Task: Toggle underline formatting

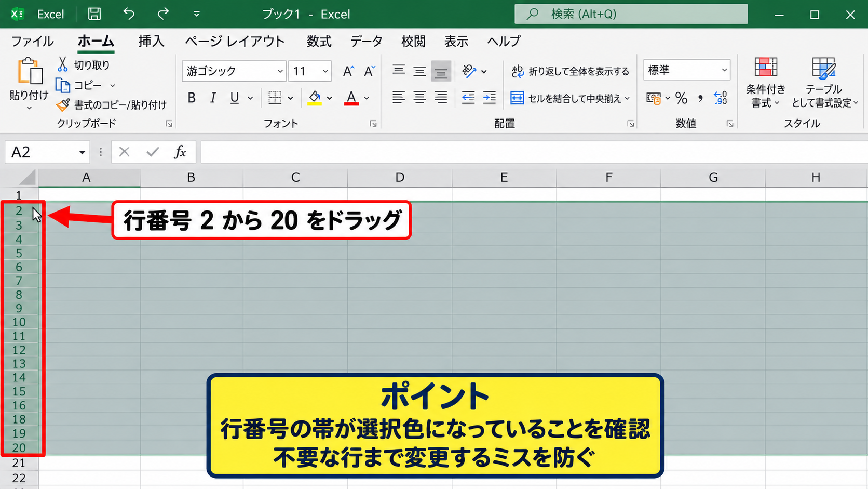Action: pos(235,98)
